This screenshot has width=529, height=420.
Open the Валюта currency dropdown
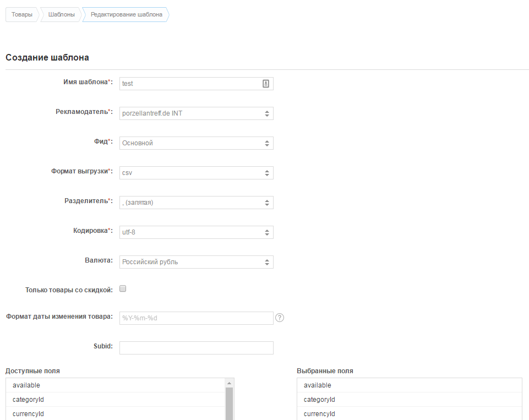pyautogui.click(x=196, y=262)
